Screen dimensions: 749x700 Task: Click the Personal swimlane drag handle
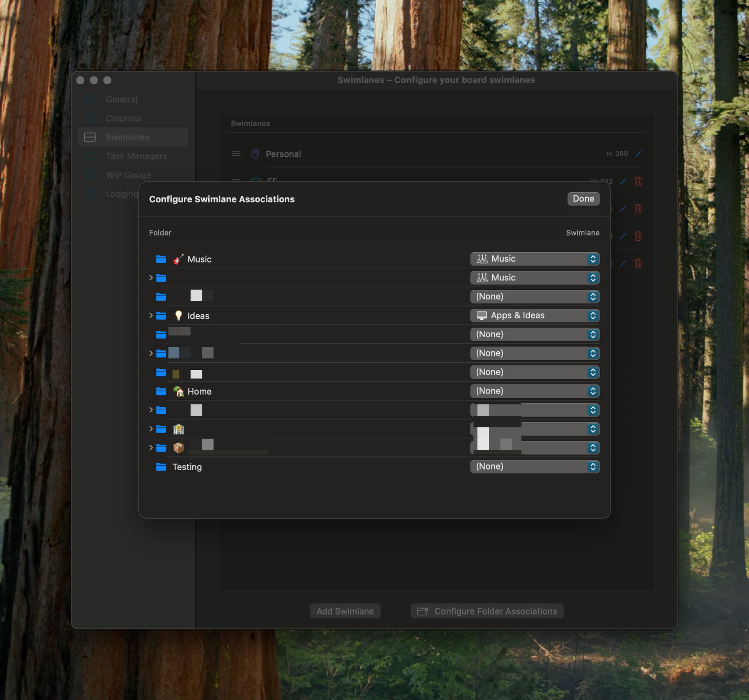point(236,154)
